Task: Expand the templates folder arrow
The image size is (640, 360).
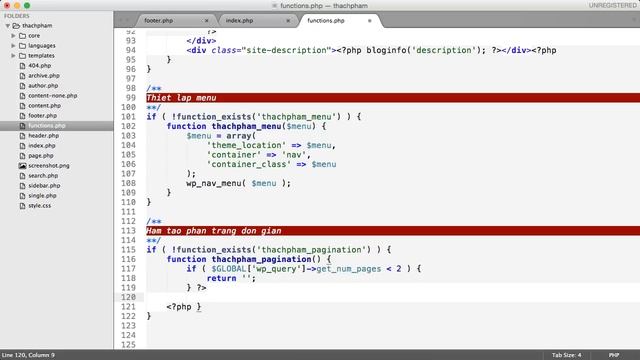Action: [x=13, y=56]
